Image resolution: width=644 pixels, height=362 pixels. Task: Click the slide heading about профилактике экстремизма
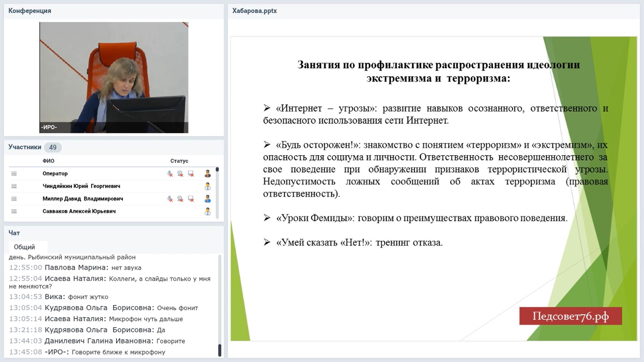pyautogui.click(x=438, y=71)
